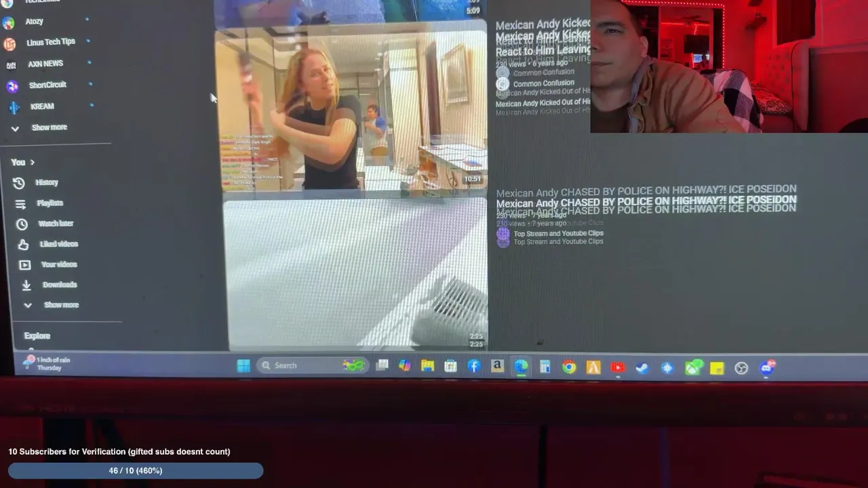The width and height of the screenshot is (868, 488).
Task: Launch Google Chrome from taskbar
Action: pyautogui.click(x=569, y=367)
